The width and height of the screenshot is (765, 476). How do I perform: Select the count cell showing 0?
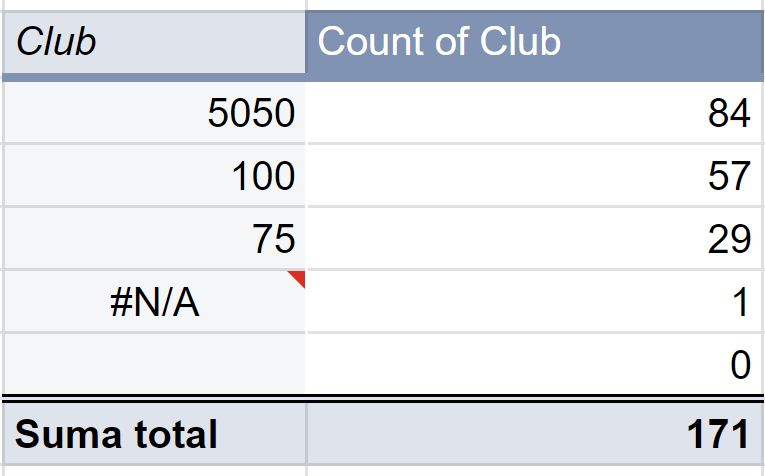click(535, 364)
